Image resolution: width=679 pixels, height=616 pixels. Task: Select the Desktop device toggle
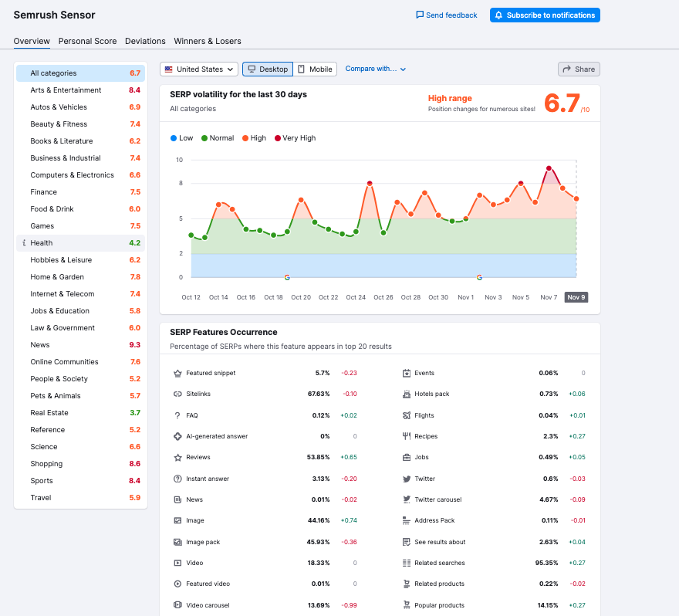(268, 69)
